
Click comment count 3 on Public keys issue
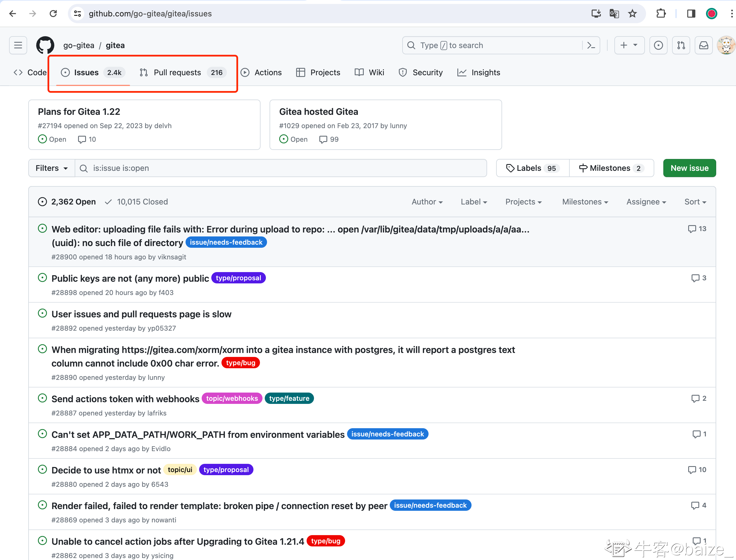point(699,278)
